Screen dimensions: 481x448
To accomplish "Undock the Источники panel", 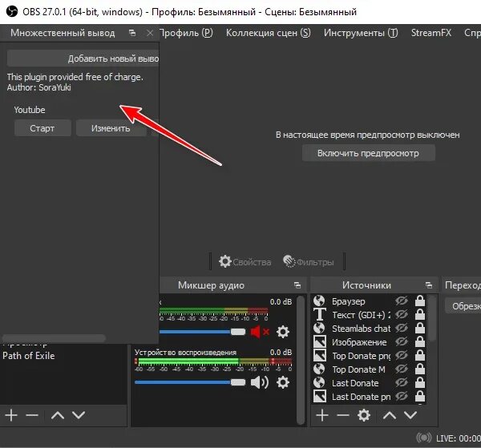I will (x=429, y=285).
